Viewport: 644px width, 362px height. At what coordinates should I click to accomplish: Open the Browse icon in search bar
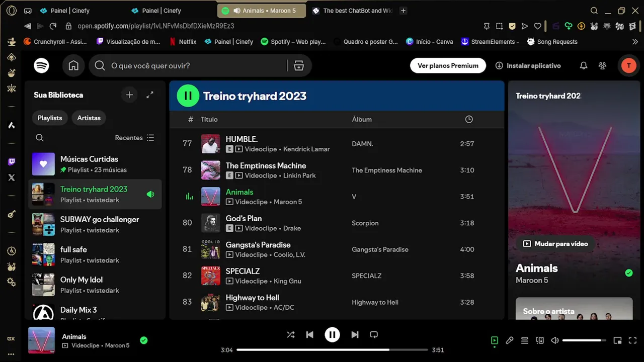[x=299, y=65]
